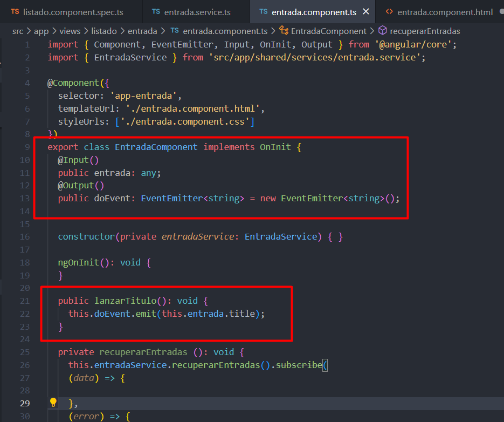Click the recuperarEntradas method icon in the breadcrumb
The height and width of the screenshot is (422, 504).
pyautogui.click(x=383, y=31)
